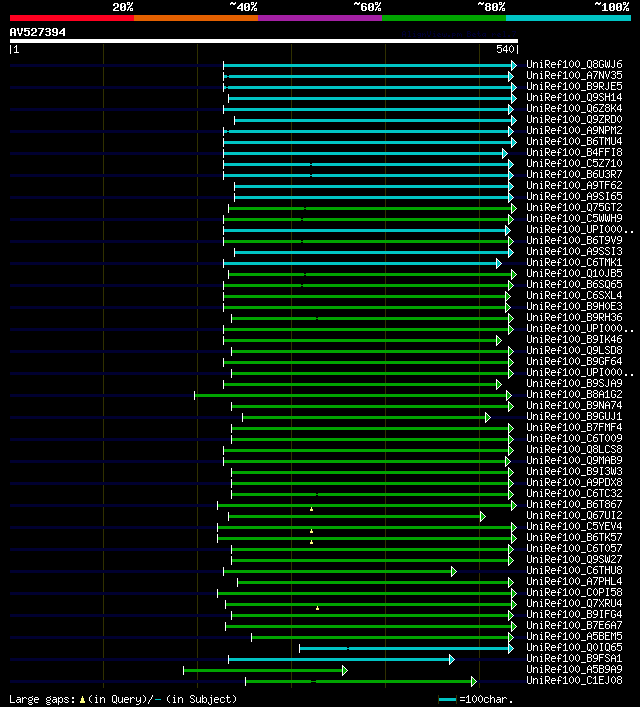Click the cyan alignment bar for UniRef100_C6TMK1

(362, 263)
